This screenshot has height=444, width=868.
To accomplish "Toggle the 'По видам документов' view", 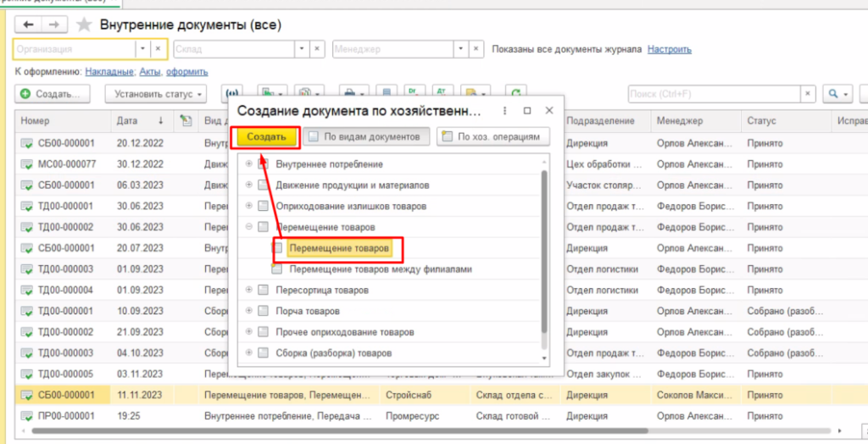I will tap(364, 136).
